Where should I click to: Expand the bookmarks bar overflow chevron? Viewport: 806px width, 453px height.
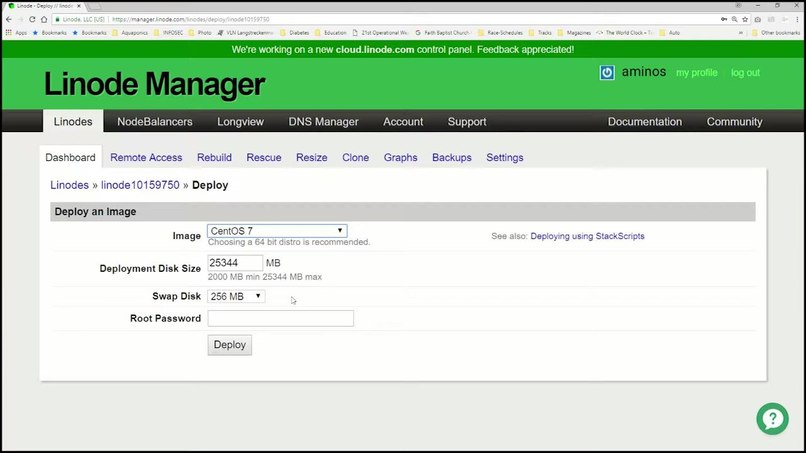tap(740, 32)
